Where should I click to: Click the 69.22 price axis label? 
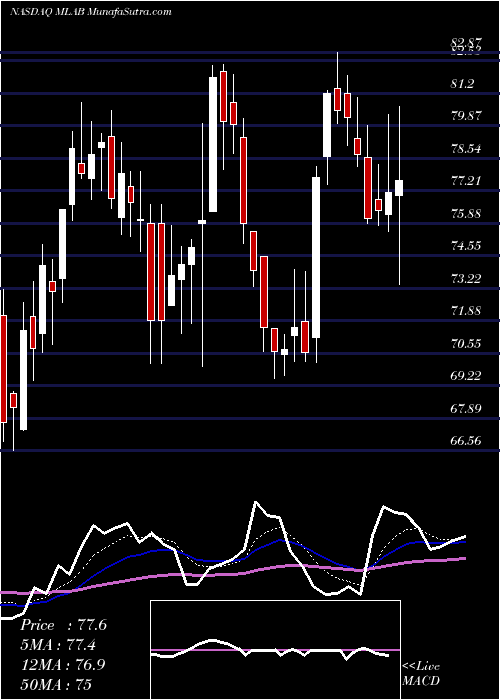tap(467, 375)
